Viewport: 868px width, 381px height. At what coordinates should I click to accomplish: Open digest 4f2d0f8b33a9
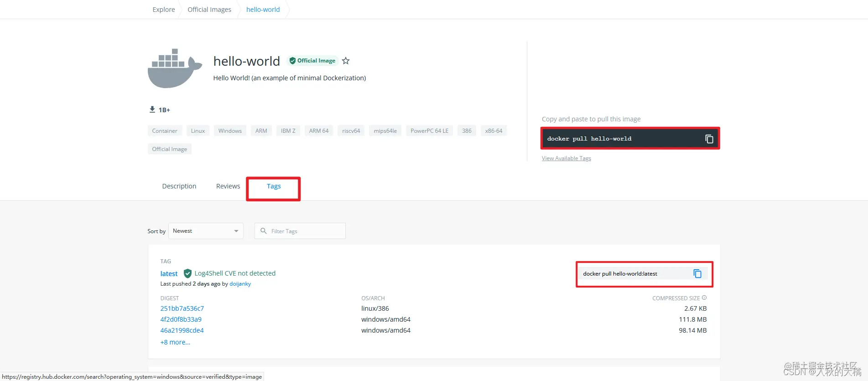181,319
